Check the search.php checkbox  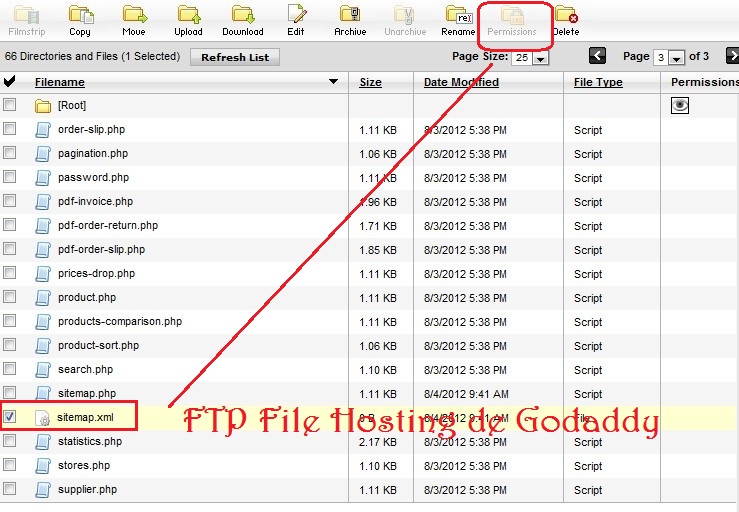9,368
